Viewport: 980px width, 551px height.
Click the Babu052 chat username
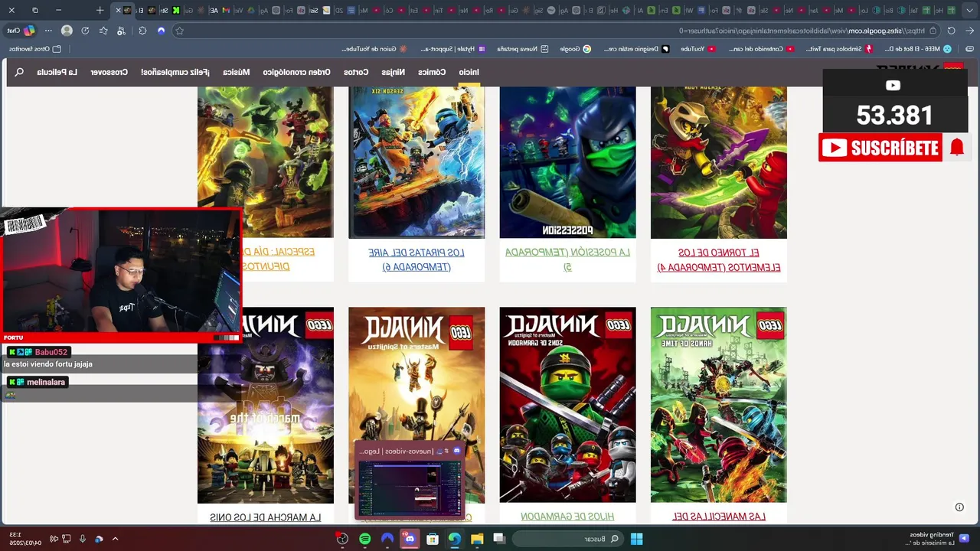point(51,352)
